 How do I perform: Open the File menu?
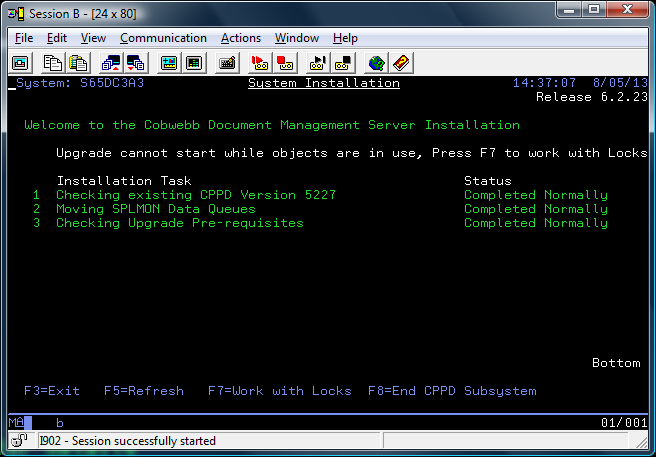coord(24,38)
